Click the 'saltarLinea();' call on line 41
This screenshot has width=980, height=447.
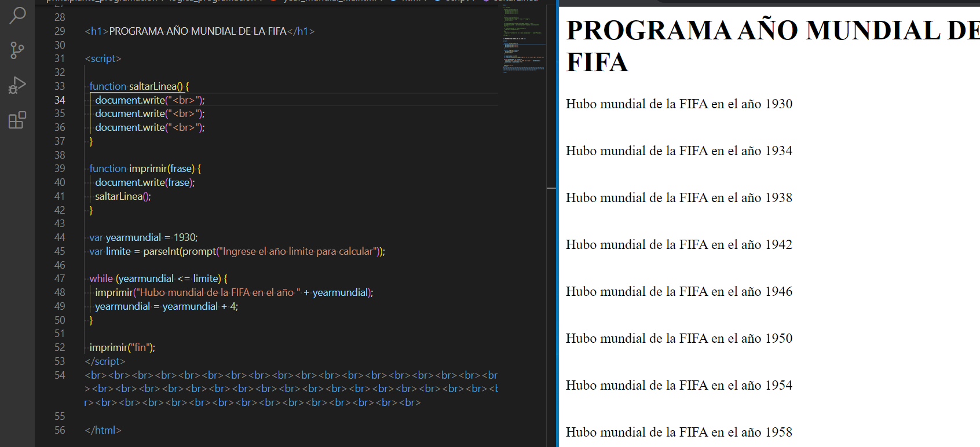pyautogui.click(x=123, y=196)
